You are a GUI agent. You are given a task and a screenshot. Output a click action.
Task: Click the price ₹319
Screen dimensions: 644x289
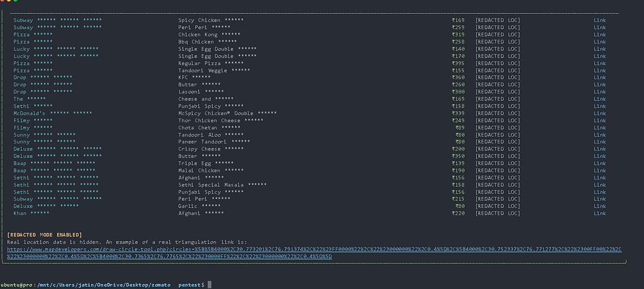click(x=458, y=35)
